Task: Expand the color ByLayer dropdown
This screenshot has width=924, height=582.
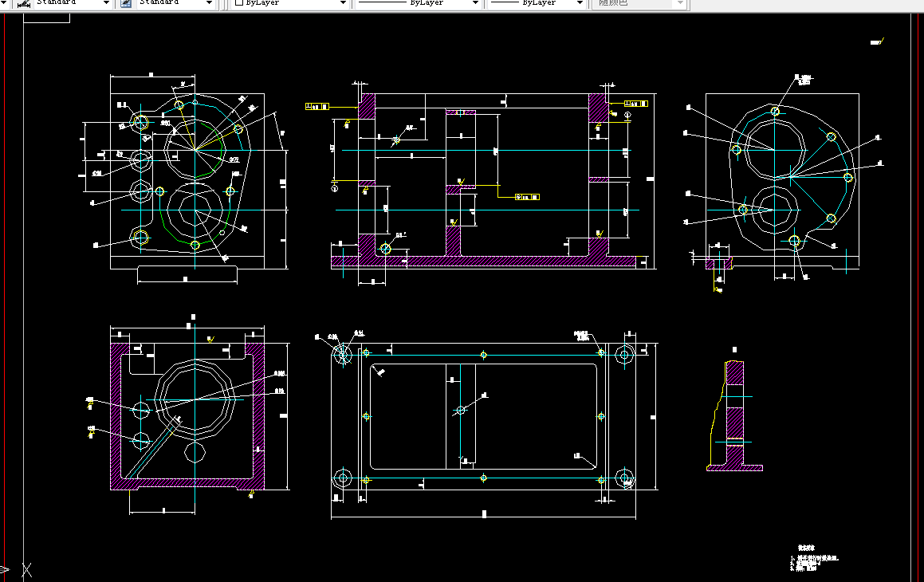Action: [343, 3]
